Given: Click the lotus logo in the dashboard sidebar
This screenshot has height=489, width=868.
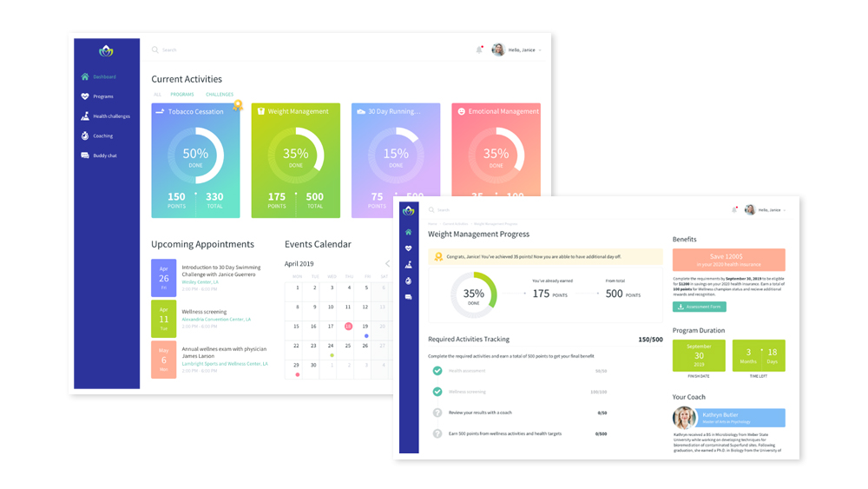Looking at the screenshot, I should point(107,51).
